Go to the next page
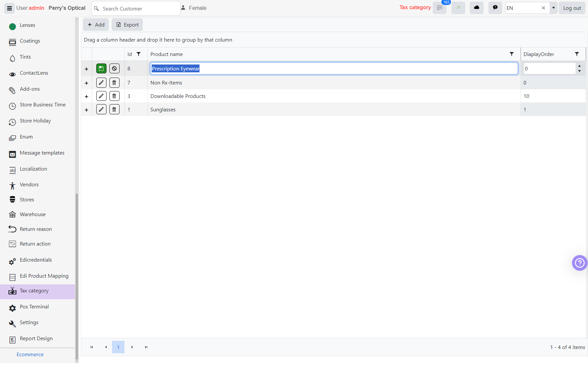 click(x=132, y=347)
